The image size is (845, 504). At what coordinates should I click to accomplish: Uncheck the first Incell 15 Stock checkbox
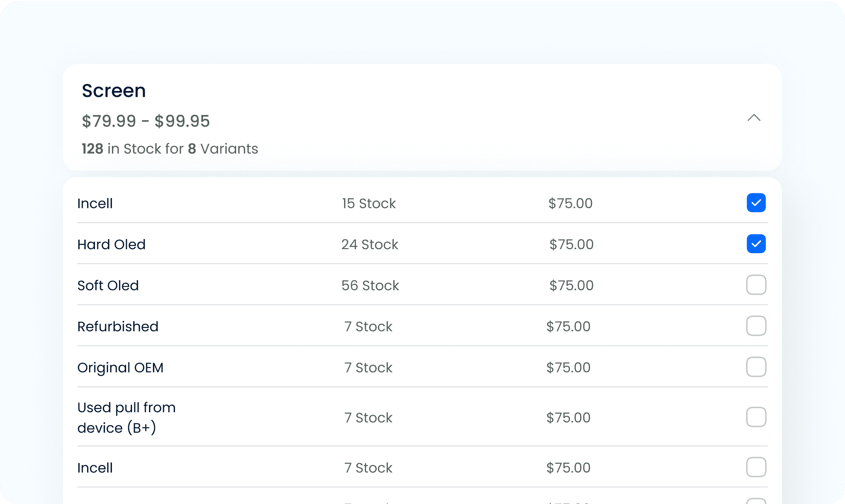click(756, 203)
